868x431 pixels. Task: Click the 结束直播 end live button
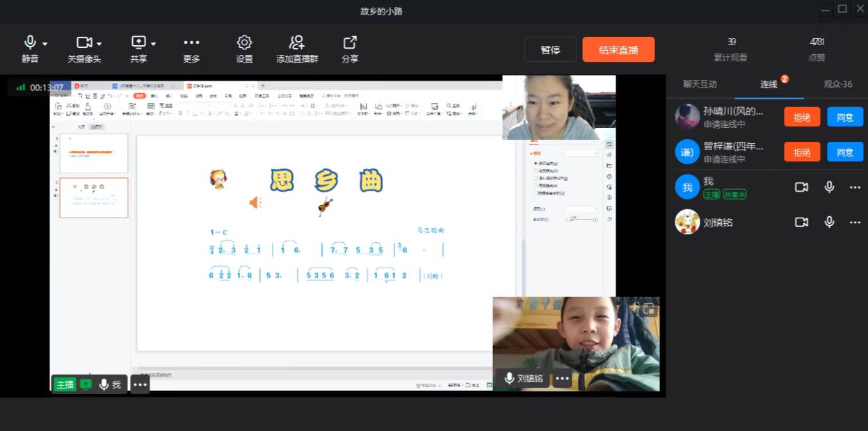tap(618, 49)
